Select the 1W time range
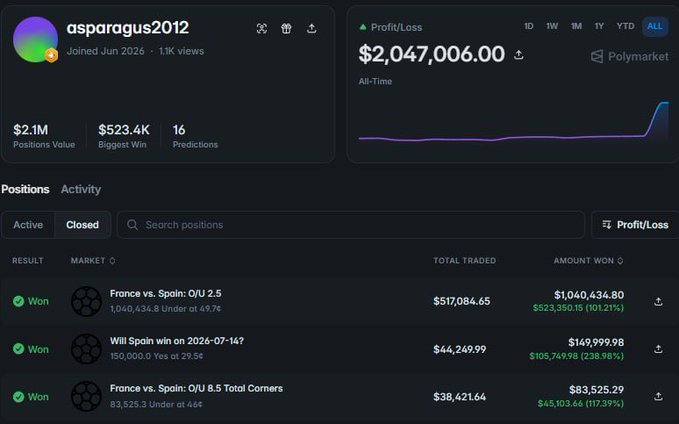679x424 pixels. (x=552, y=26)
